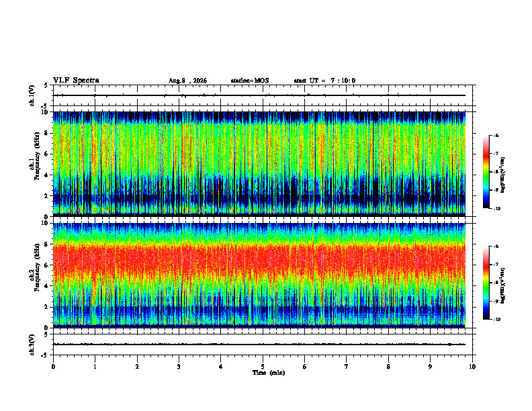Click the "station=MOS" header label
Viewport: 532px width, 411px height.
pos(250,81)
